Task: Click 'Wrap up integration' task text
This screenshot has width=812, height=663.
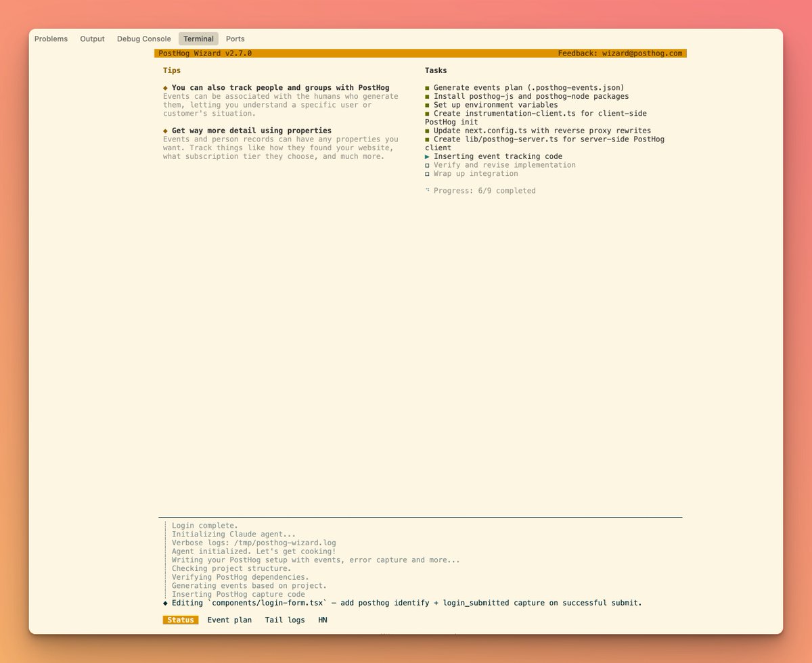Action: 476,174
